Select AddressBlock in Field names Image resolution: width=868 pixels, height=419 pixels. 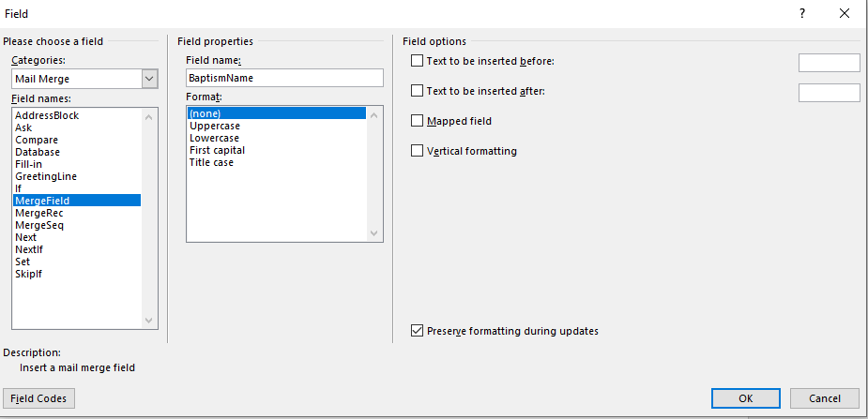tap(47, 115)
